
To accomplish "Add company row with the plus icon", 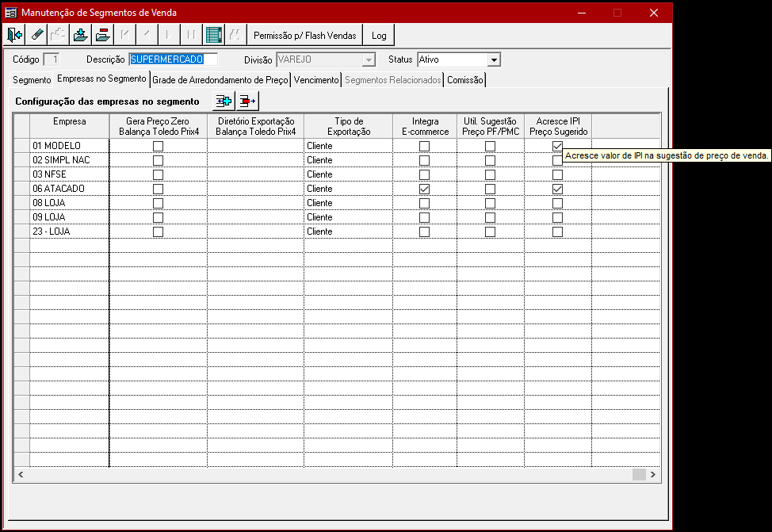I will (x=224, y=101).
